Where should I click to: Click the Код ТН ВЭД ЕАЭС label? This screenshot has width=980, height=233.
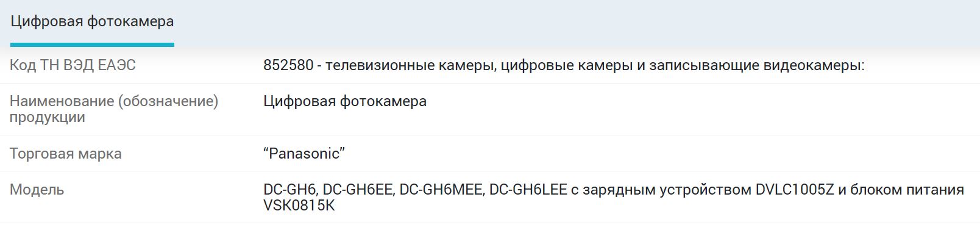(x=73, y=65)
